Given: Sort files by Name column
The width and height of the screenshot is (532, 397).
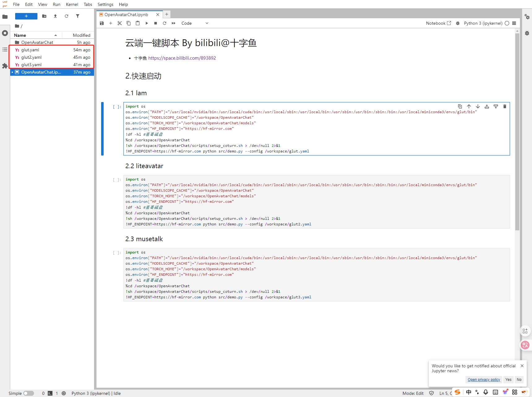Looking at the screenshot, I should (36, 35).
